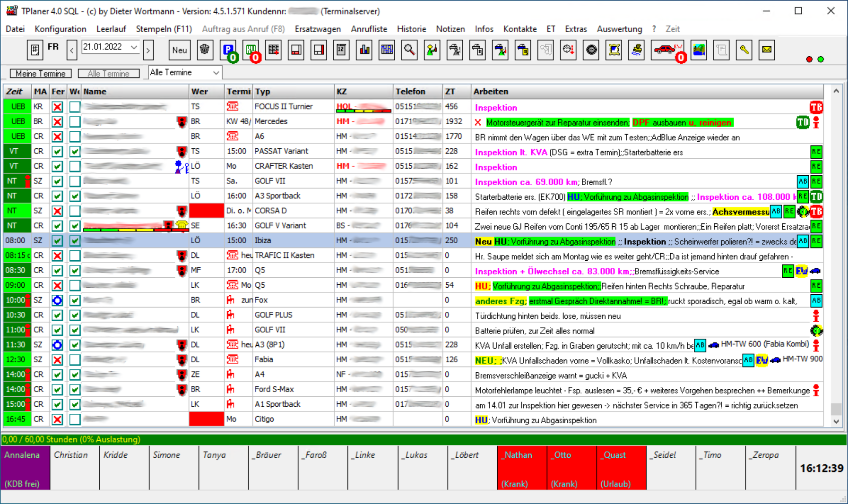Open the framed picture toolbar icon
This screenshot has width=848, height=504.
point(614,50)
